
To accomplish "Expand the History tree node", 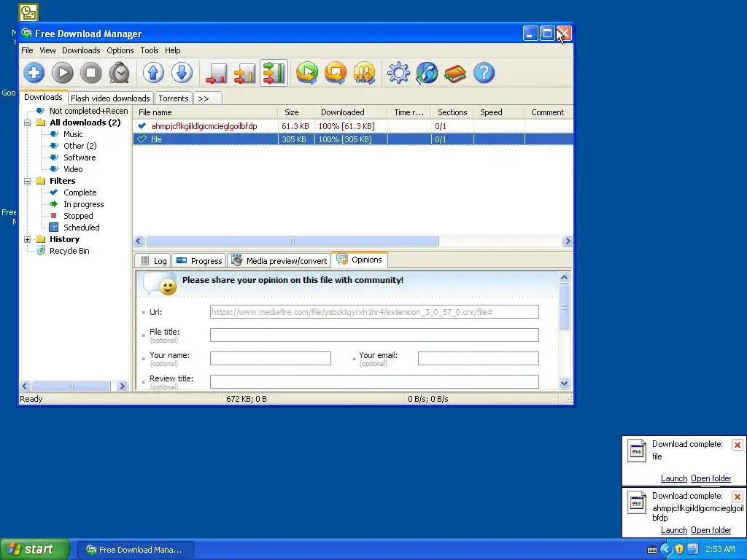I will pos(28,239).
